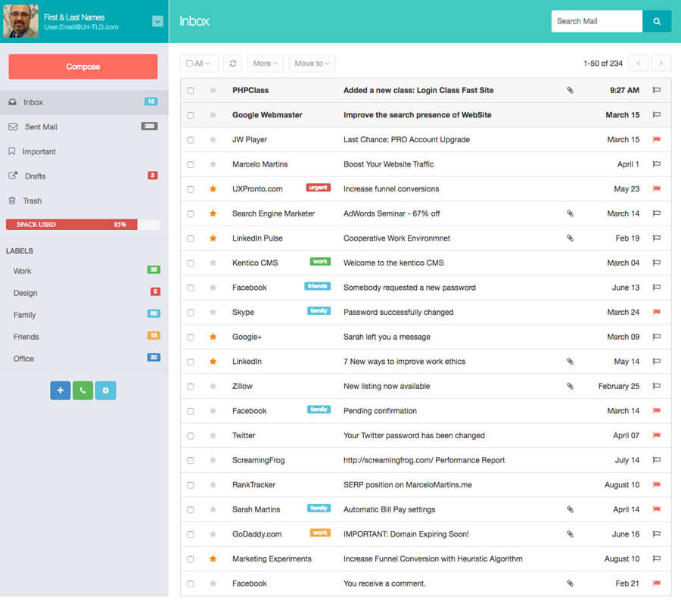This screenshot has width=681, height=616.
Task: Unstar the Google+ email
Action: pyautogui.click(x=213, y=337)
